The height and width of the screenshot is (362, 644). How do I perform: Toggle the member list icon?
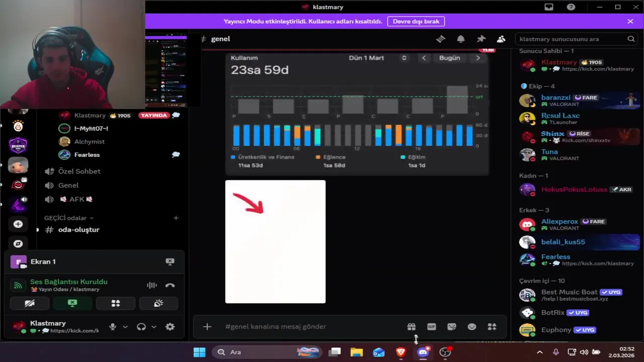point(501,39)
